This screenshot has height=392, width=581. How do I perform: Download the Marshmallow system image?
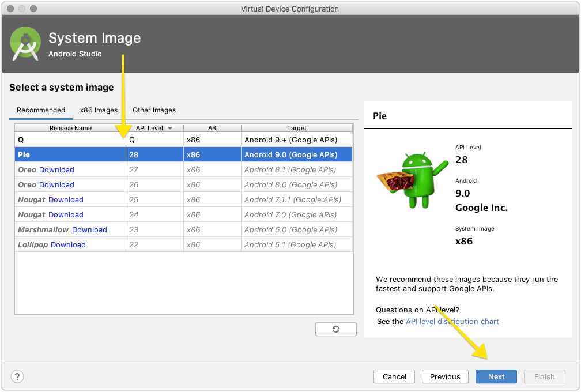(89, 229)
